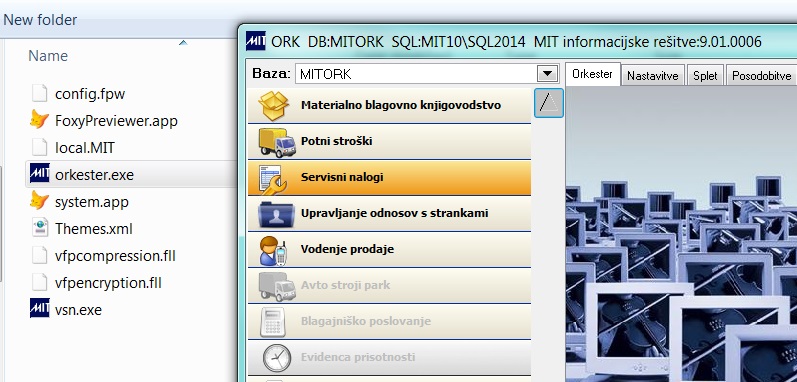Click the fox icon of FoxyPreviewer.app

point(39,120)
